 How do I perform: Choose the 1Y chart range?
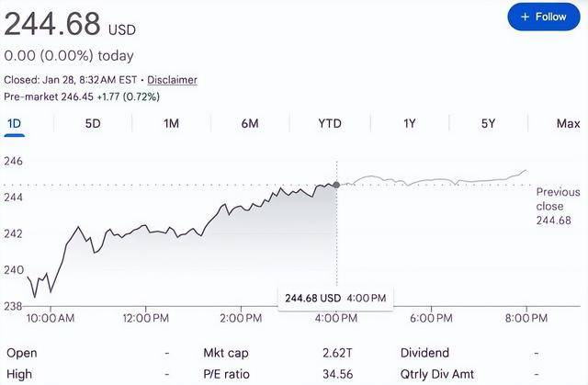[410, 123]
